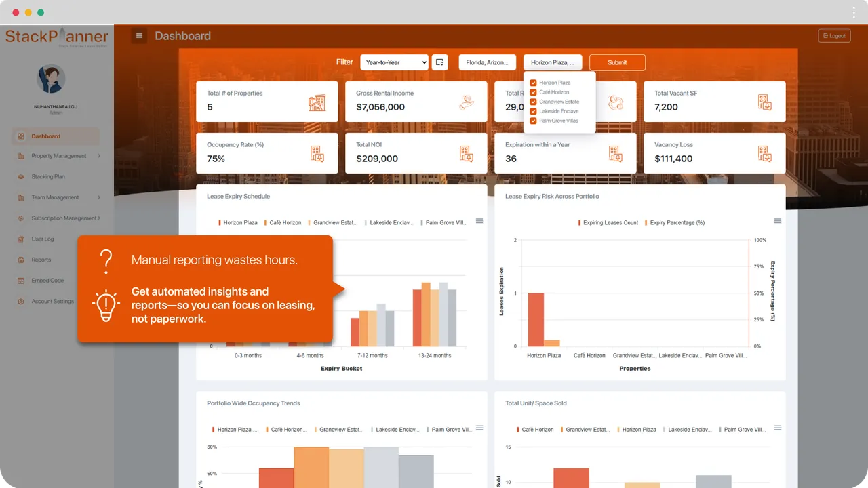
Task: Open the Year-to-Year dropdown
Action: tap(394, 62)
